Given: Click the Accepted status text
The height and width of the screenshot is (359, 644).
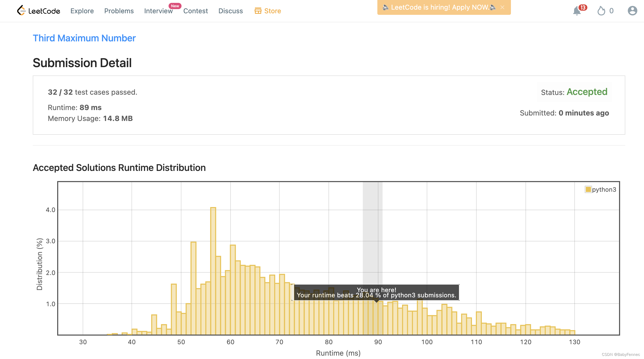Looking at the screenshot, I should (587, 92).
